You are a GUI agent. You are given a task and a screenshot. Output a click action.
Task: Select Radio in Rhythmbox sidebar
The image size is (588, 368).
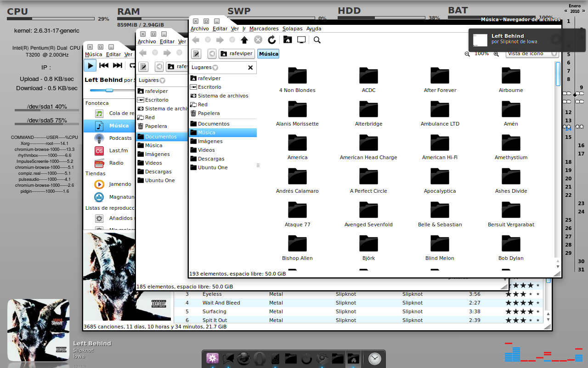pyautogui.click(x=109, y=163)
